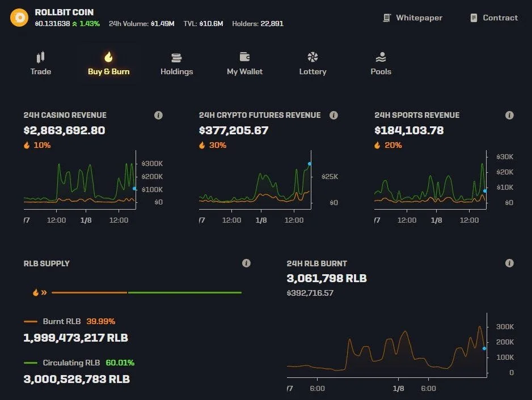Click the Rollbit Coin logo icon

click(19, 18)
